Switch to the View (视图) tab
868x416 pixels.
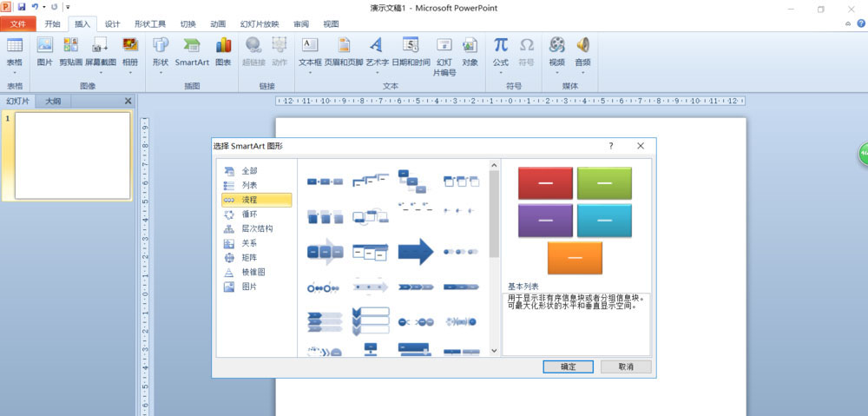tap(331, 23)
